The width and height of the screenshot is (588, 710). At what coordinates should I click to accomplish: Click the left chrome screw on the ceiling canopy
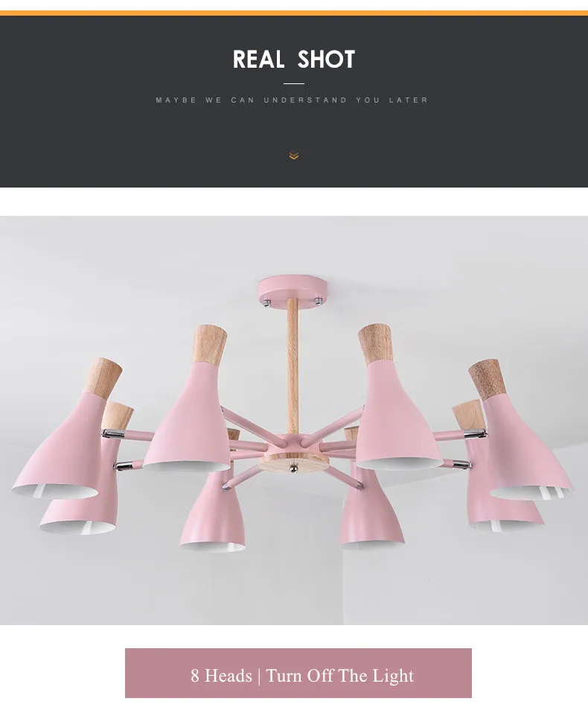(268, 302)
